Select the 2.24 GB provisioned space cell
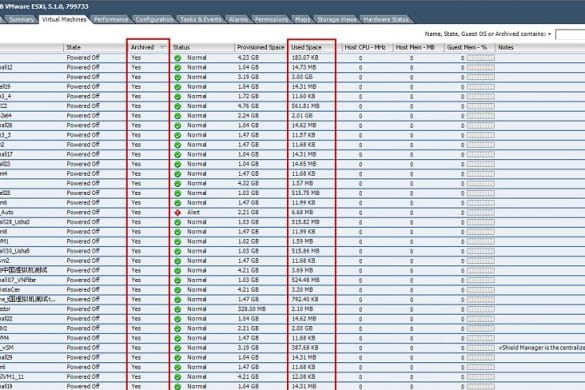The image size is (585, 390). (x=248, y=116)
